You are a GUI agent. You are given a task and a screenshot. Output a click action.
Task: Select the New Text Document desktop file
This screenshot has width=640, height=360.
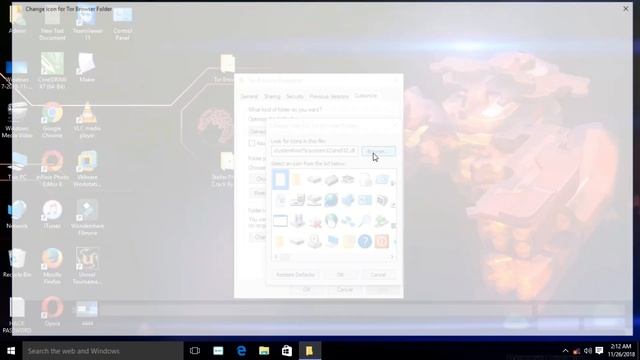52,24
